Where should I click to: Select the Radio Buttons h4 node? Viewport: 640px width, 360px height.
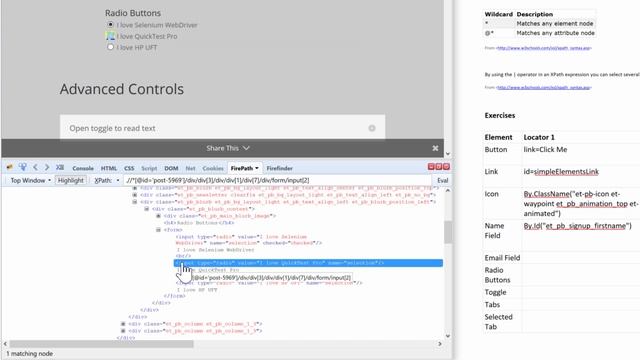(x=199, y=223)
